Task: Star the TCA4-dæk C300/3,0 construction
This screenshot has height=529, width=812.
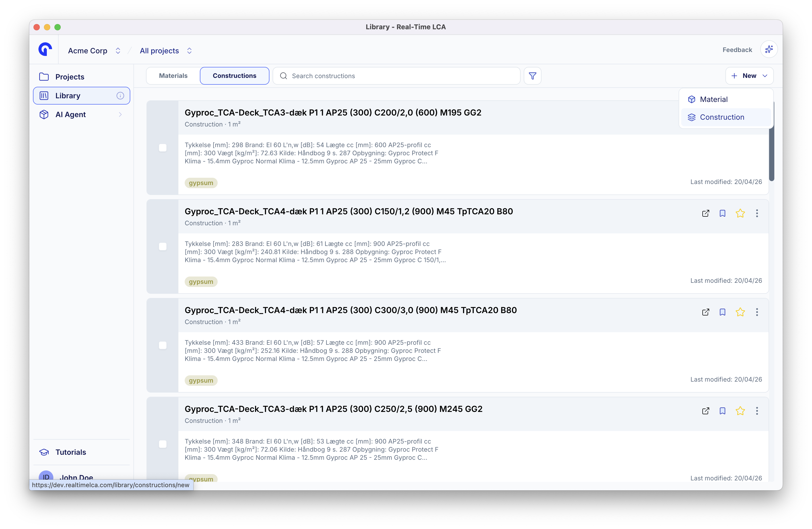Action: tap(740, 312)
